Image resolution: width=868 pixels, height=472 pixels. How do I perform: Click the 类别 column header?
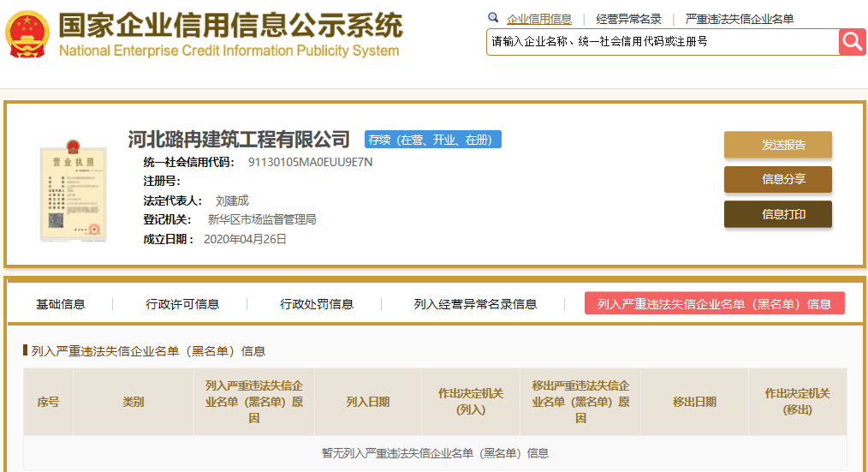[134, 402]
